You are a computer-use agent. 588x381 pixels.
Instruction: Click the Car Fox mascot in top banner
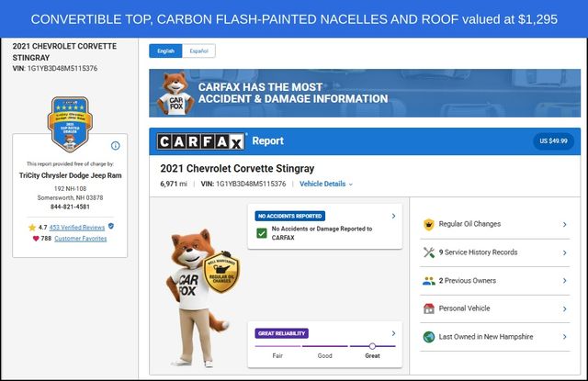pos(175,94)
